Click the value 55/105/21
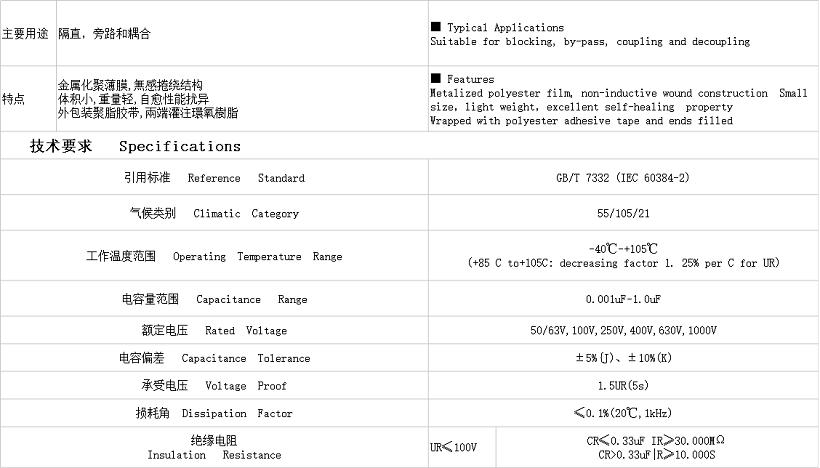This screenshot has height=468, width=820. pyautogui.click(x=623, y=213)
